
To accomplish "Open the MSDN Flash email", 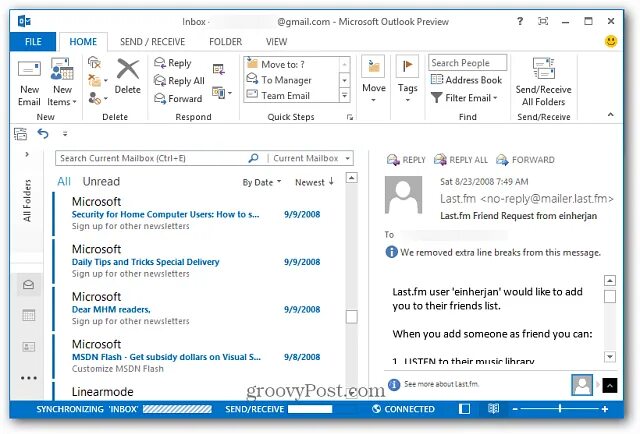I will pyautogui.click(x=198, y=356).
